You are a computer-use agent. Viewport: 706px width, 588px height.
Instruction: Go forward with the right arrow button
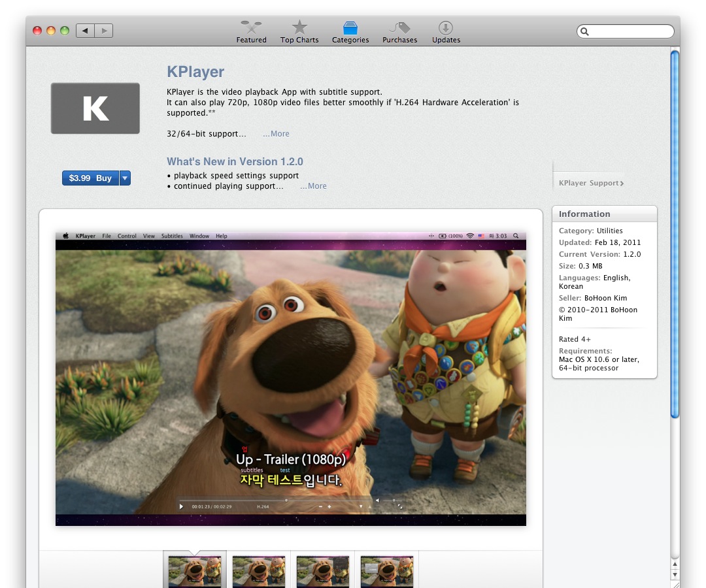[104, 31]
